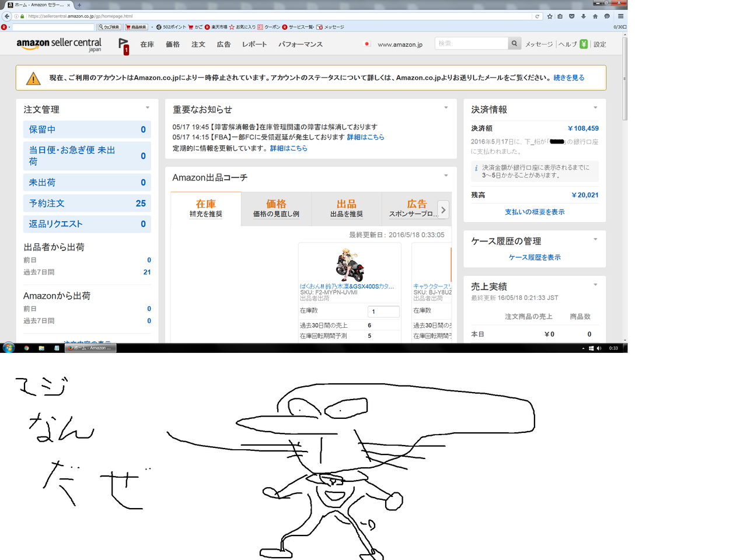The image size is (747, 560).
Task: Open the 広告 menu
Action: click(224, 44)
